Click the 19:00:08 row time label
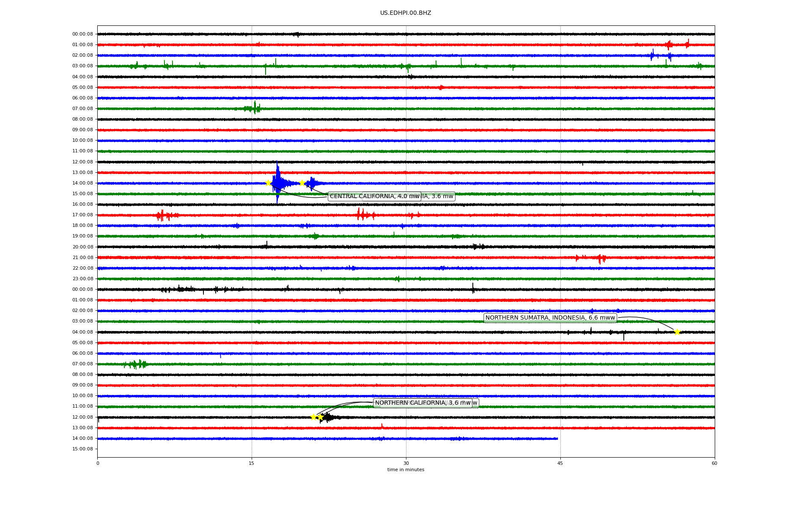The image size is (812, 508). click(82, 236)
